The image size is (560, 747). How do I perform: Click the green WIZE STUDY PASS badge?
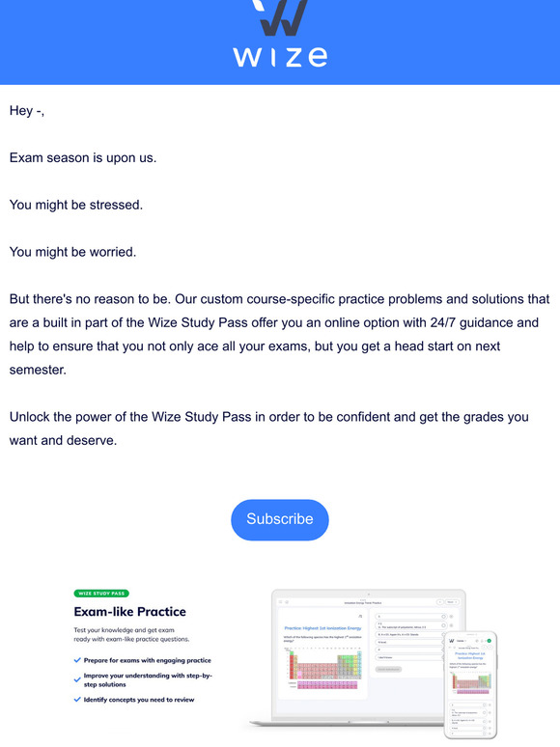101,594
